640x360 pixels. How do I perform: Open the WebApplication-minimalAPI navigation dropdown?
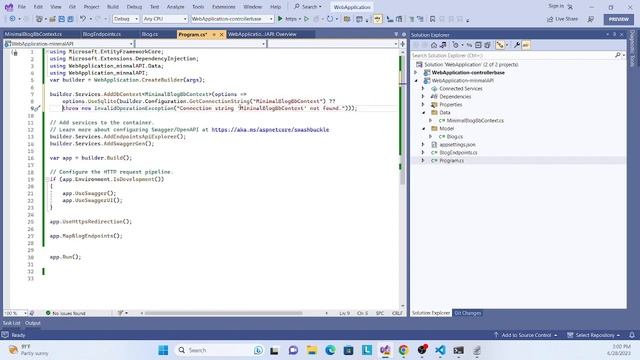(69, 44)
